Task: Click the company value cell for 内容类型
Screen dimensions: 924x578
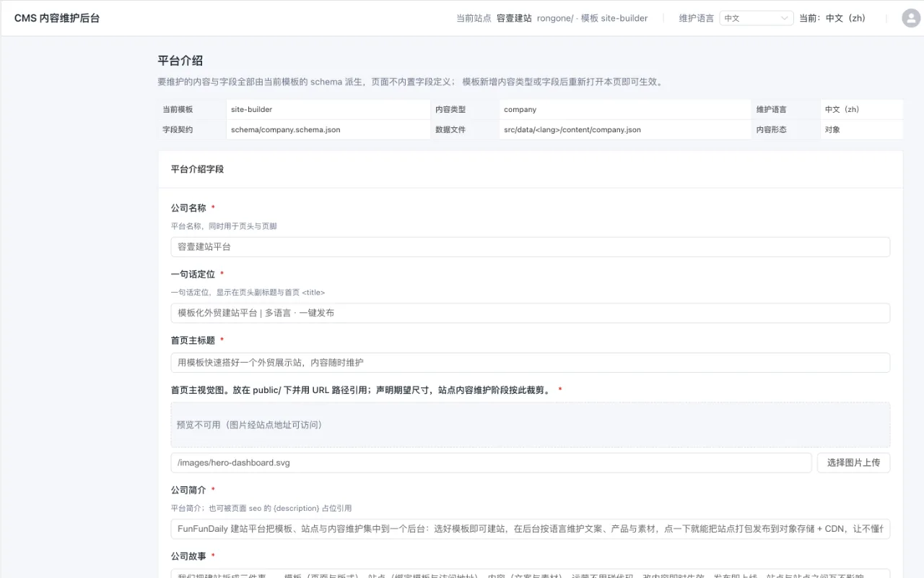Action: coord(627,110)
